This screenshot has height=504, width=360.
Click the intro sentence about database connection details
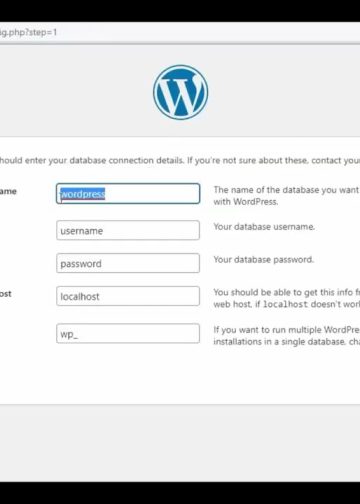tap(180, 160)
